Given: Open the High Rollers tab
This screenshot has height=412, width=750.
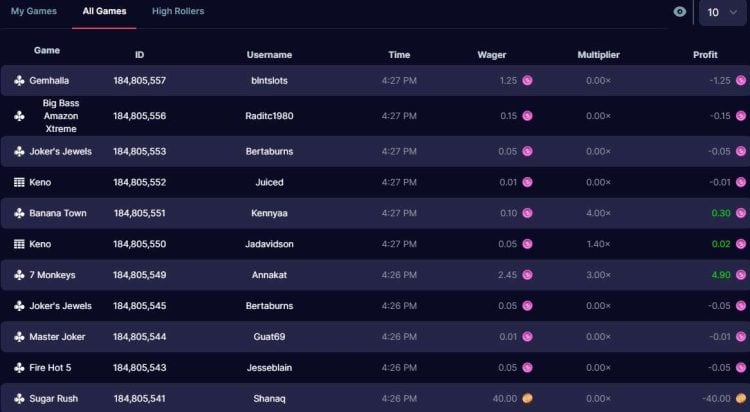Looking at the screenshot, I should pyautogui.click(x=178, y=12).
